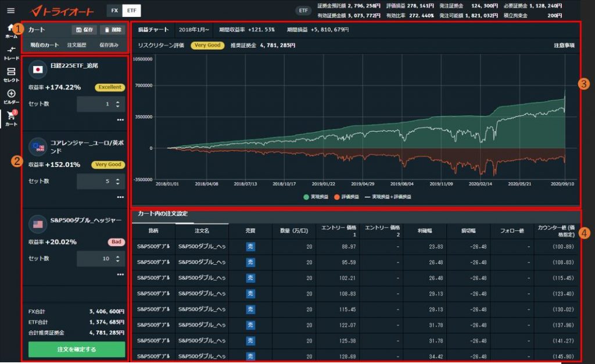Screen dimensions: 595x364
Task: Click the 日経225ETF_追尾 strategy name
Action: [x=74, y=66]
